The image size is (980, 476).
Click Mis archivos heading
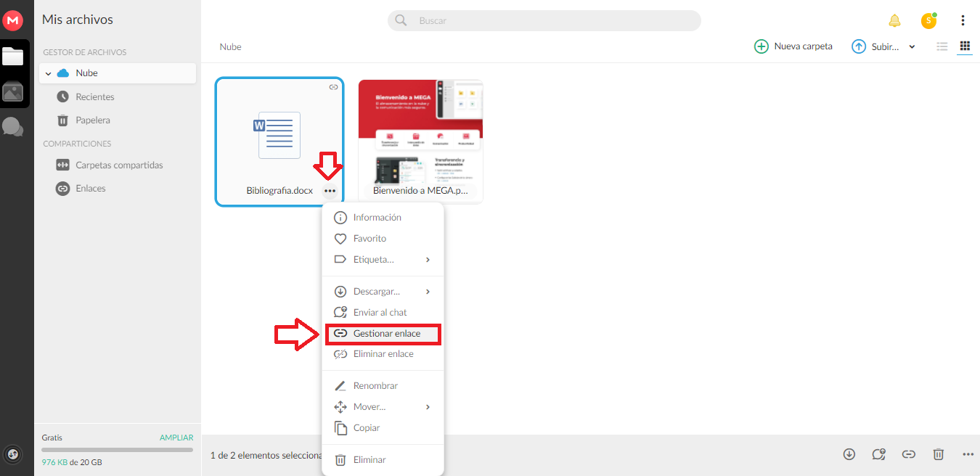tap(78, 20)
